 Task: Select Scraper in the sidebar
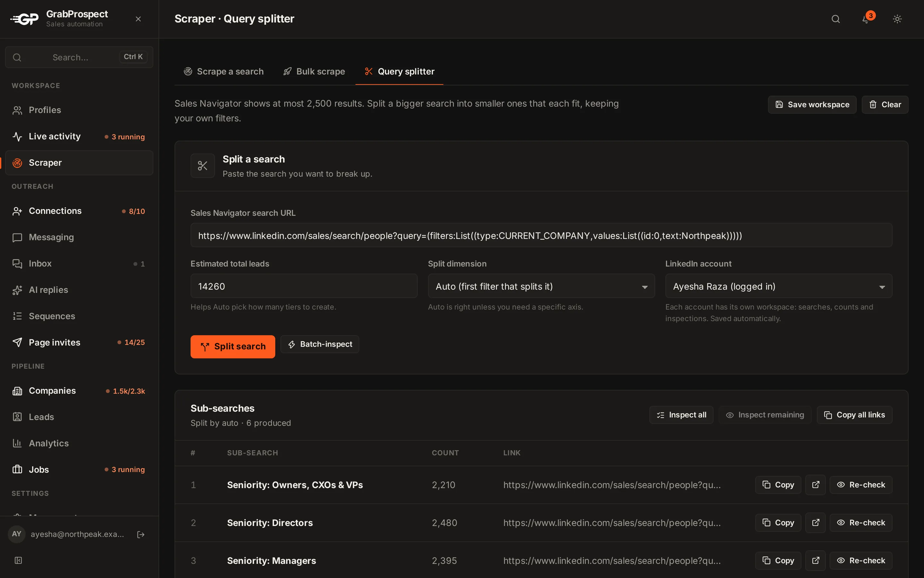click(x=79, y=163)
